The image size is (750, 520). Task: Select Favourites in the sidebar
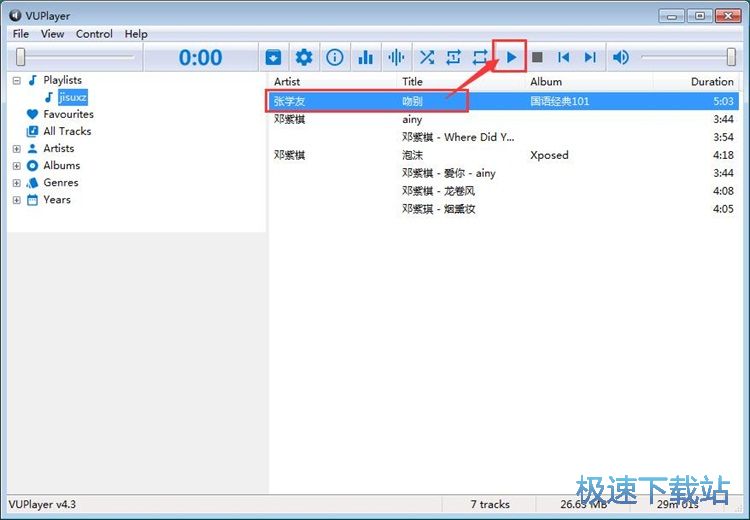point(68,114)
